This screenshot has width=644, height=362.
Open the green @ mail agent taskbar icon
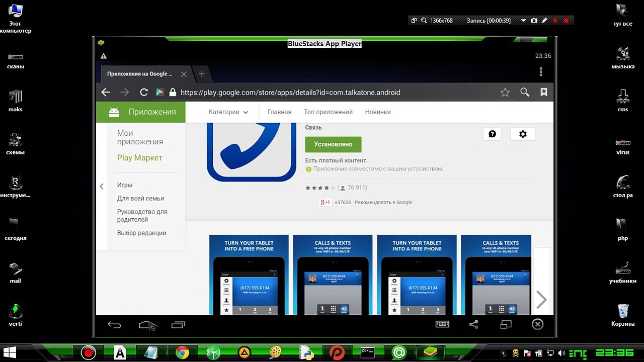pos(399,353)
